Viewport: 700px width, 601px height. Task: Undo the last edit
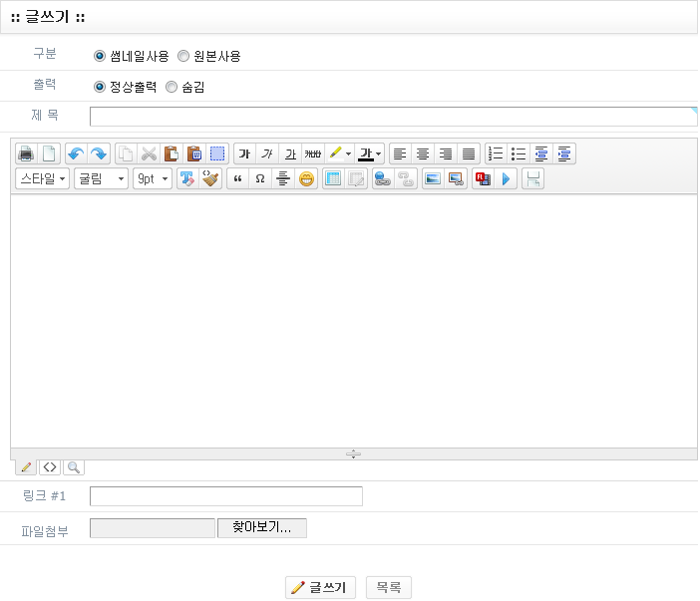[x=75, y=153]
